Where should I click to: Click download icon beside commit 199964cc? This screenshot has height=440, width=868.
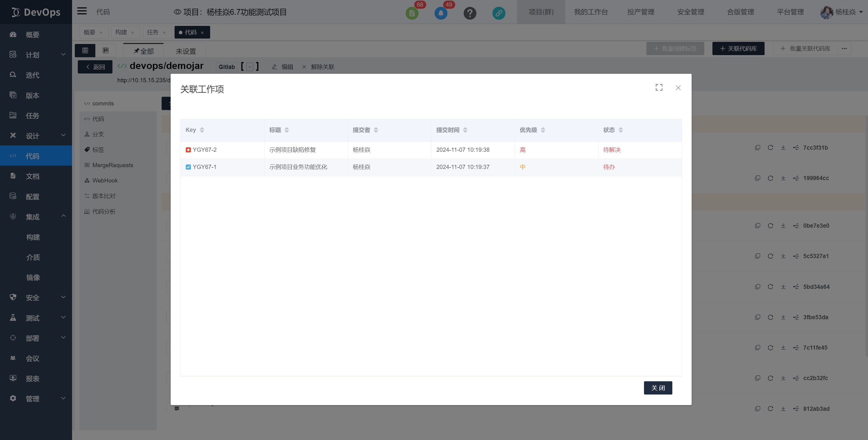coord(783,178)
